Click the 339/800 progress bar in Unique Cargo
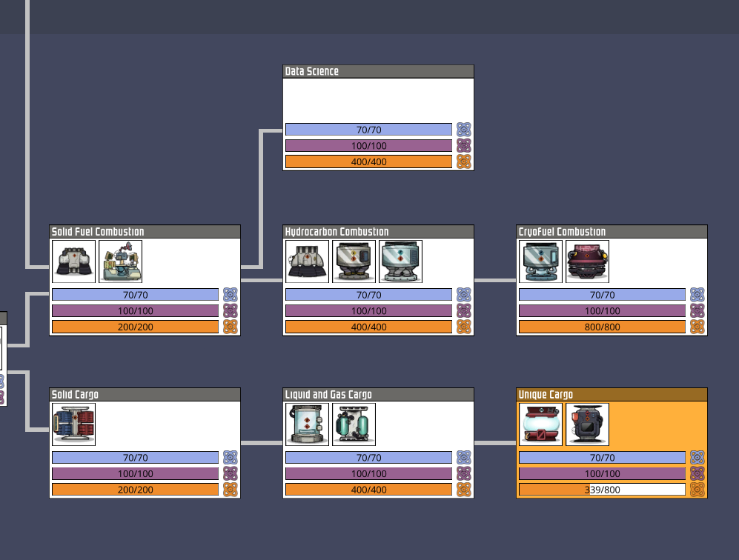This screenshot has width=739, height=560. coord(602,490)
